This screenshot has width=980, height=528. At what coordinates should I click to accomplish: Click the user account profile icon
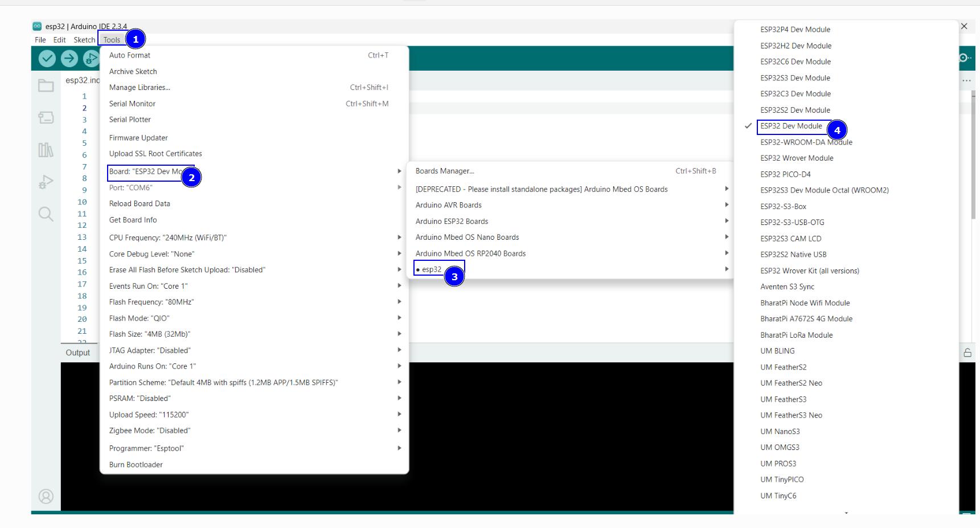click(x=46, y=497)
